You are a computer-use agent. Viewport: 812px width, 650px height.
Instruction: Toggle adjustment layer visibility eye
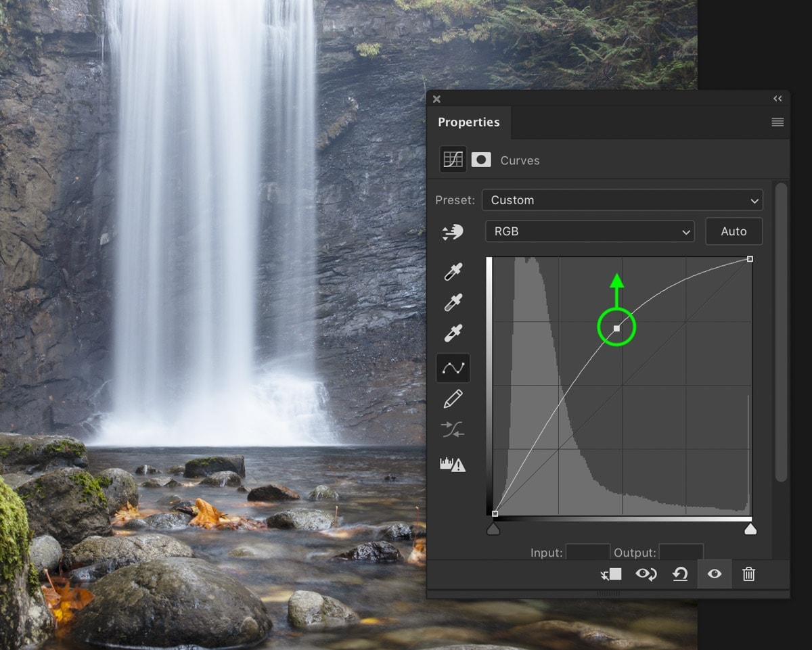(x=715, y=574)
